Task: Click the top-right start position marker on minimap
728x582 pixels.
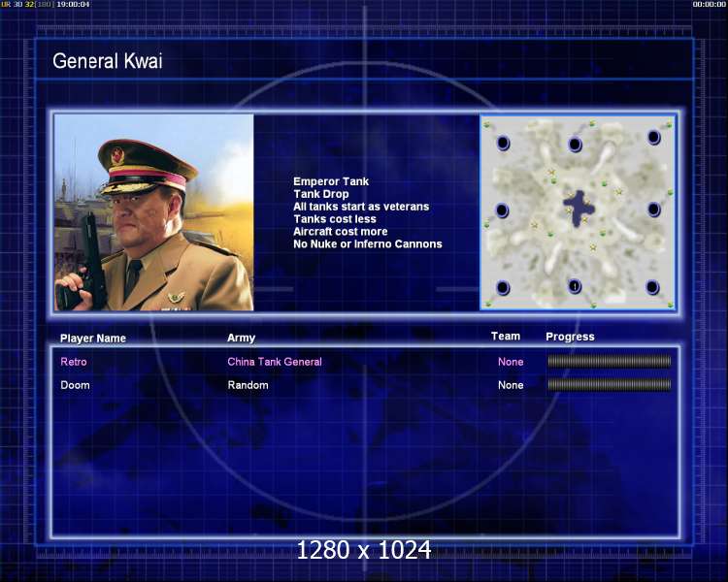Action: (x=653, y=138)
